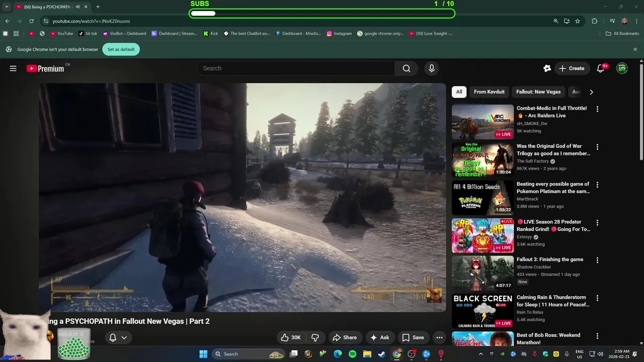Go back in Chrome
This screenshot has width=644, height=362.
tap(7, 21)
